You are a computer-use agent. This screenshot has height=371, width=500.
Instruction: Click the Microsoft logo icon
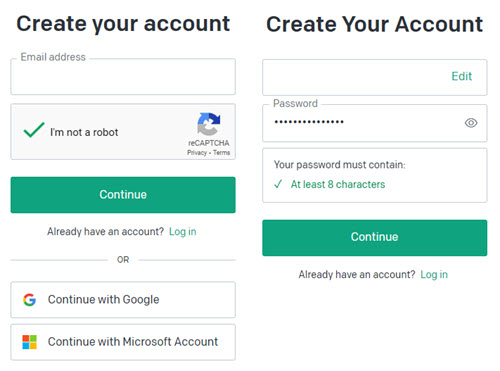click(x=29, y=342)
